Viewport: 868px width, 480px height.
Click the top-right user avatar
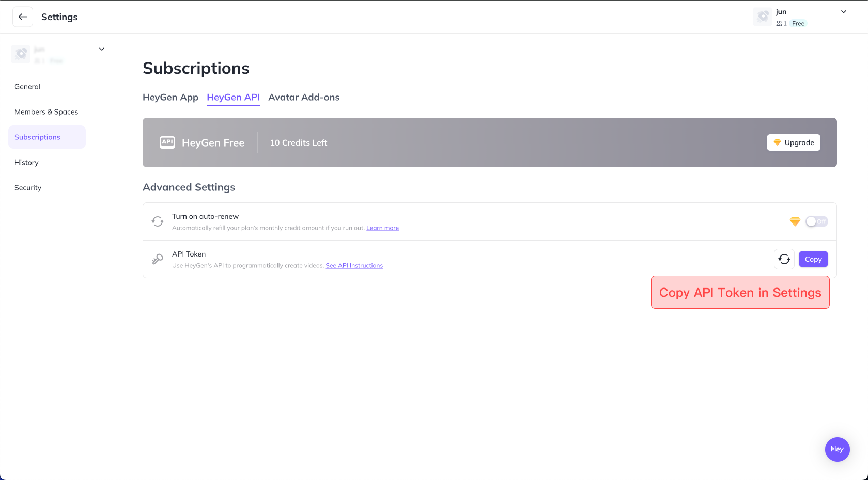[x=763, y=17]
